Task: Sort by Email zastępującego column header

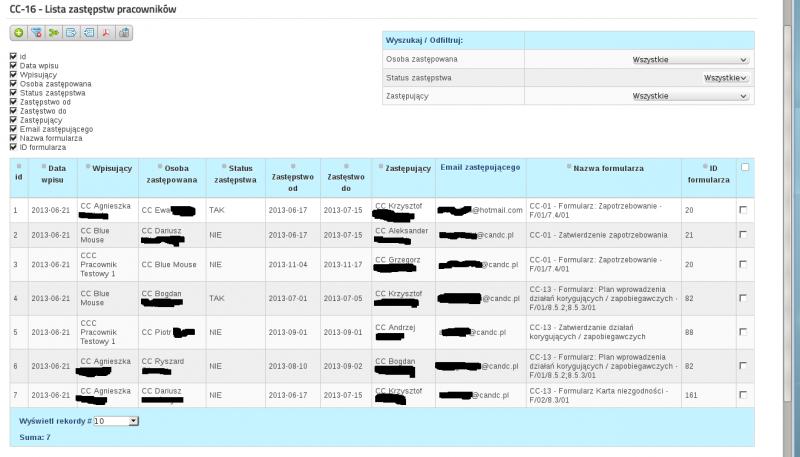Action: click(x=480, y=167)
